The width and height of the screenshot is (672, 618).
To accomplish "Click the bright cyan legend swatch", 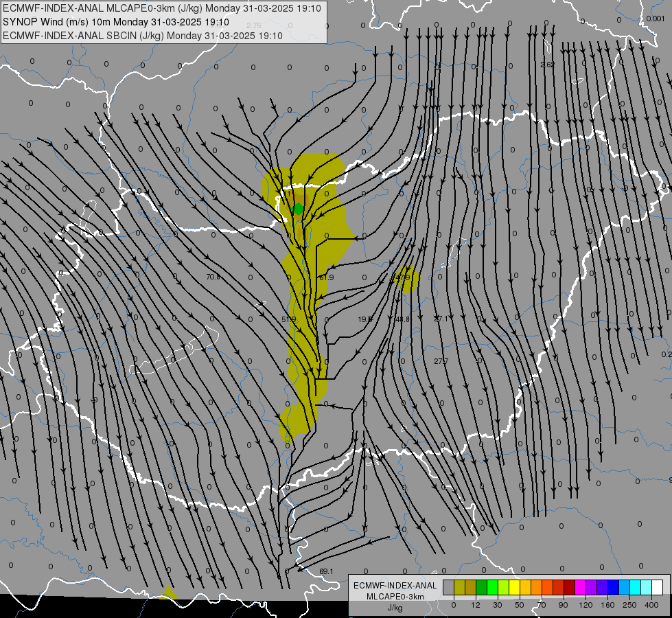I will 636,587.
